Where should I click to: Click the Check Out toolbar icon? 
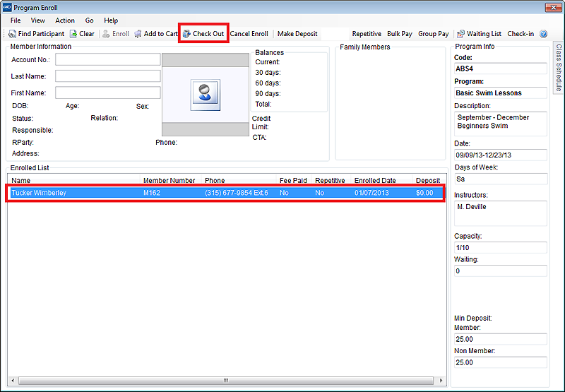(x=186, y=34)
